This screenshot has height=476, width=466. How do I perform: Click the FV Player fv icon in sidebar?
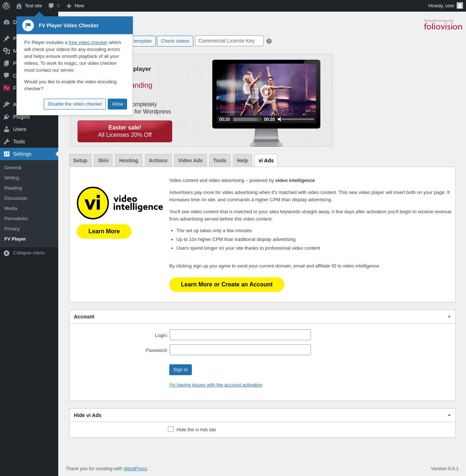pyautogui.click(x=7, y=88)
